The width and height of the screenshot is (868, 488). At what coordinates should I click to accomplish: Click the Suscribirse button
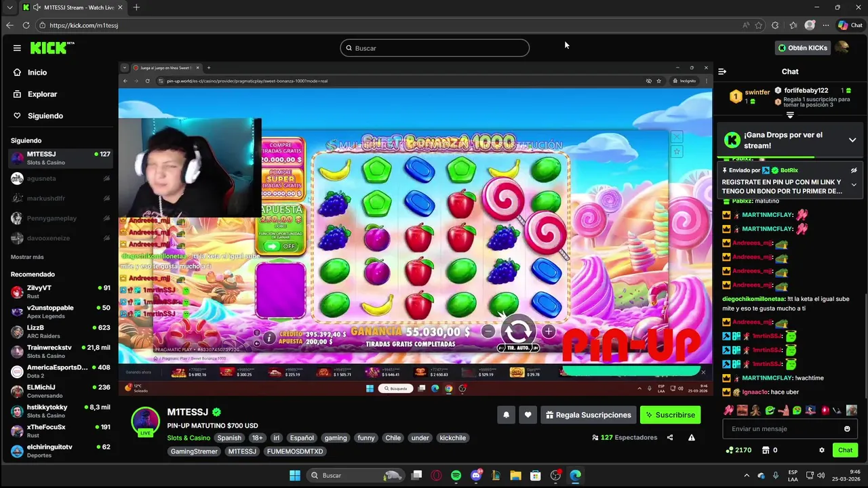pyautogui.click(x=670, y=415)
